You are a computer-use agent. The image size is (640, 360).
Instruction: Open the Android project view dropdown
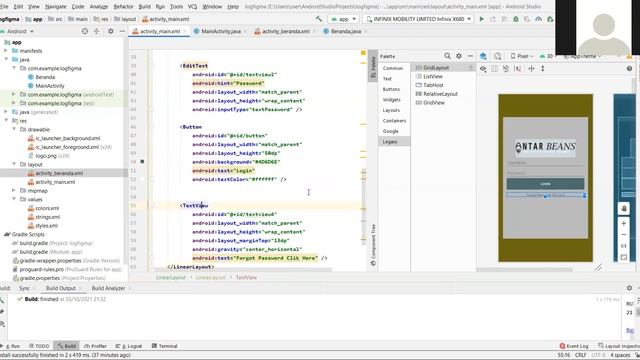[20, 31]
